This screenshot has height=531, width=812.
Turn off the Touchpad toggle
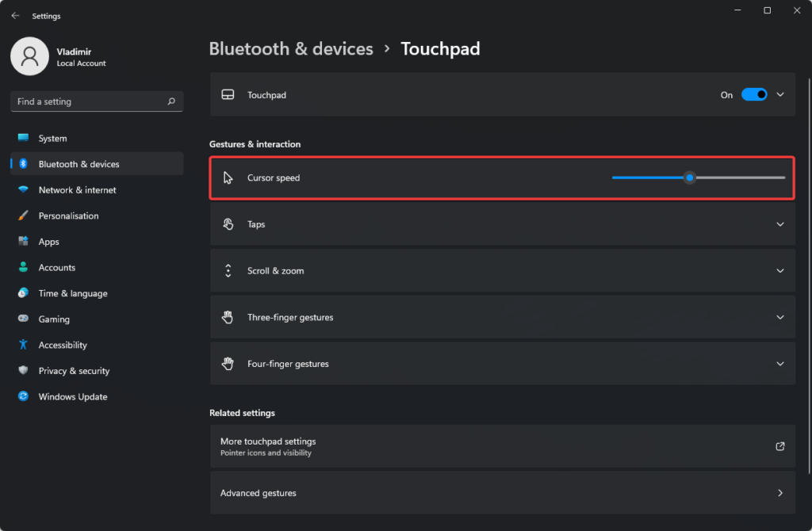[x=753, y=94]
